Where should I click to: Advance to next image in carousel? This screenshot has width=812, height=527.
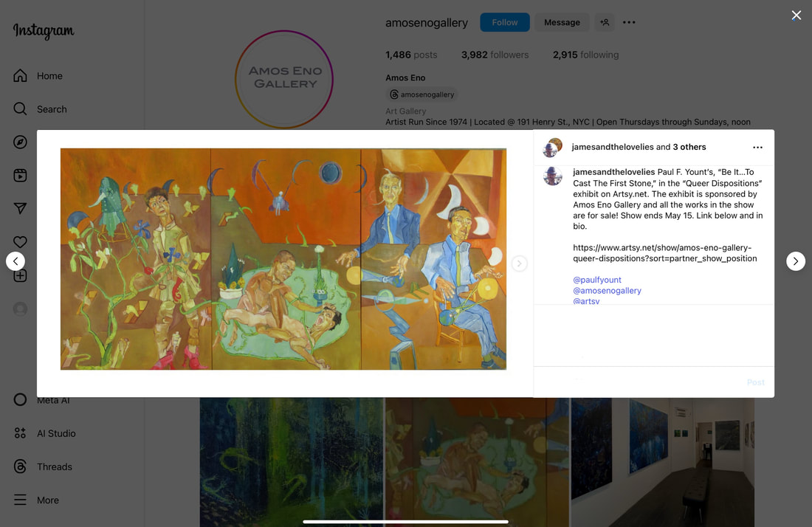pos(519,263)
